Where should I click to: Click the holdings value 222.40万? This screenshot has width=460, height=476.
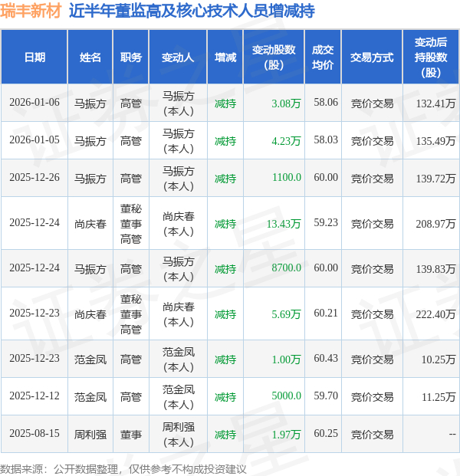click(435, 314)
